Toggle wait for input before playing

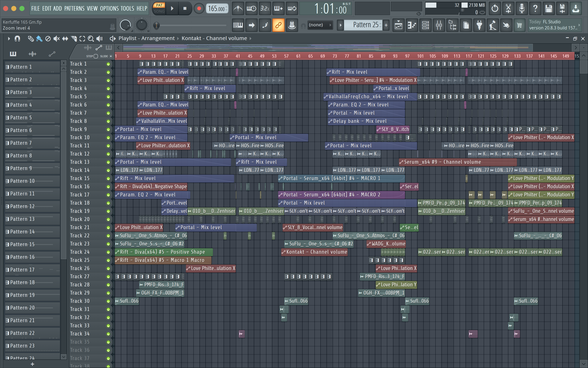251,9
